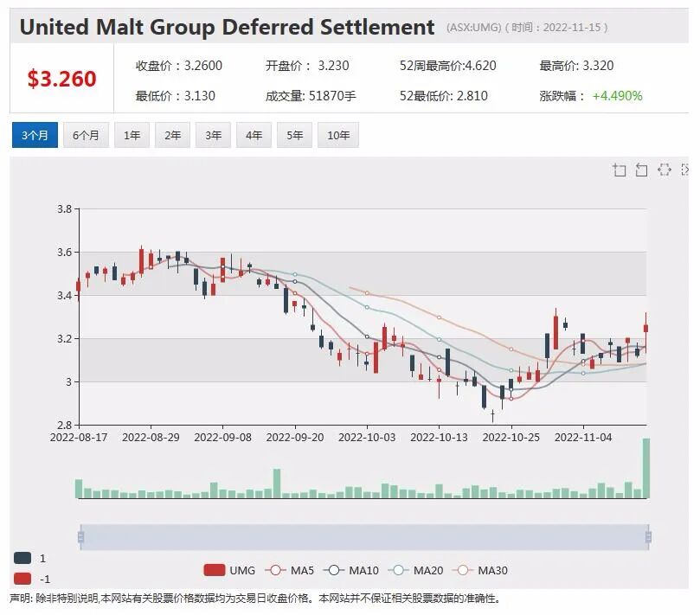Click the 最低价：3.130 text
The width and height of the screenshot is (700, 615).
tap(175, 95)
